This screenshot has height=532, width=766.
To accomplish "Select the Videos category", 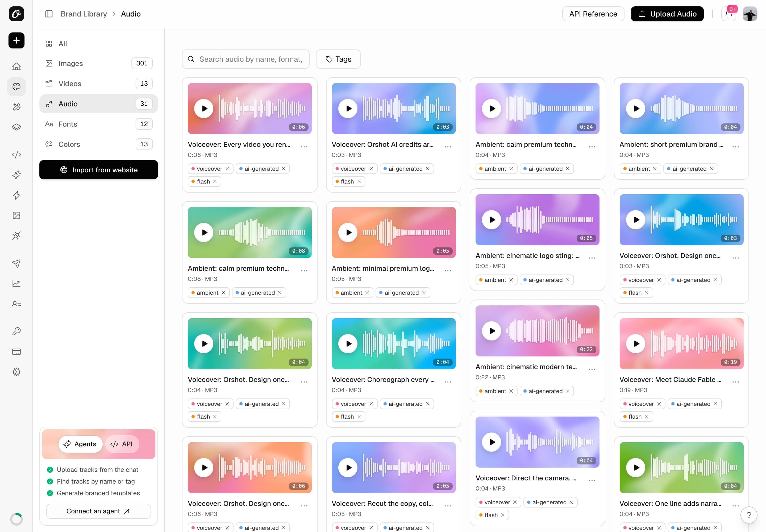I will 99,84.
